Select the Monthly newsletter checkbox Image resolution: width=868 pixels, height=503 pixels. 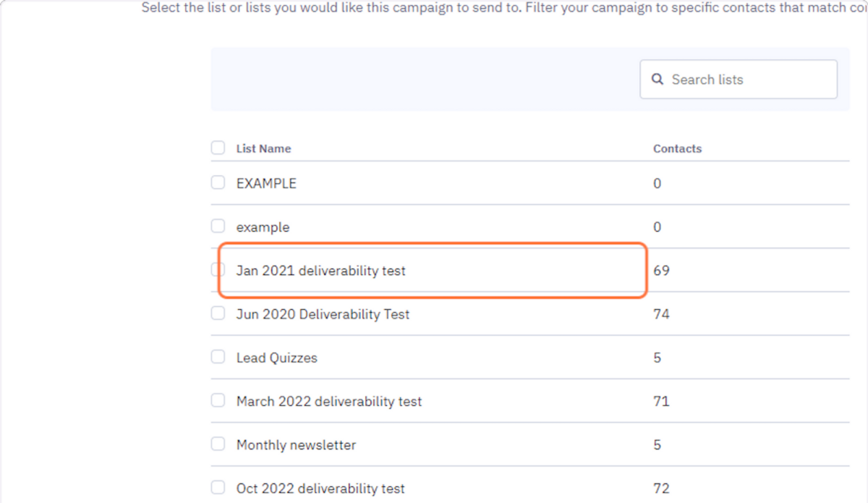(x=218, y=444)
